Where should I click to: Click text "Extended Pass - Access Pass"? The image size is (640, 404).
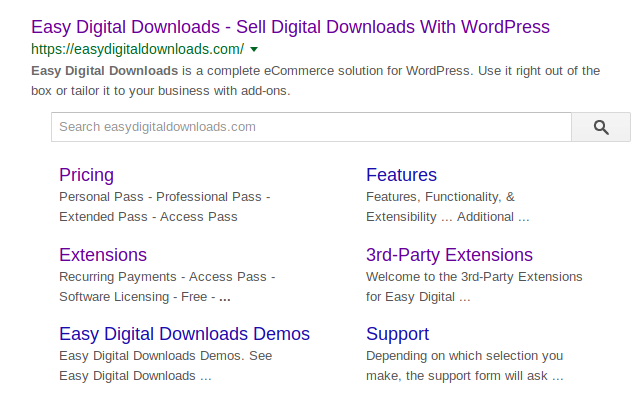point(148,217)
